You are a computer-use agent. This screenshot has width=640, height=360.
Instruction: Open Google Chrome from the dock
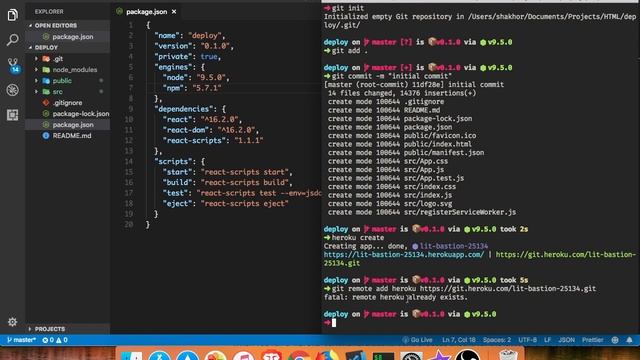pos(299,356)
